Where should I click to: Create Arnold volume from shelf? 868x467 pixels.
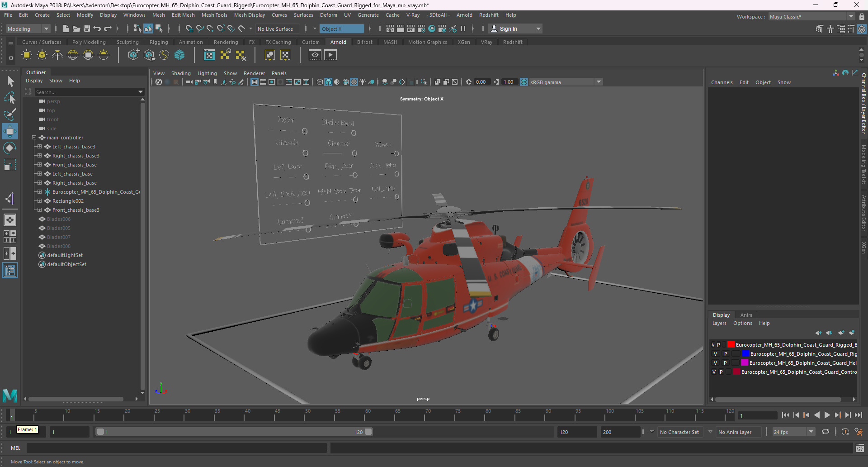pos(179,55)
